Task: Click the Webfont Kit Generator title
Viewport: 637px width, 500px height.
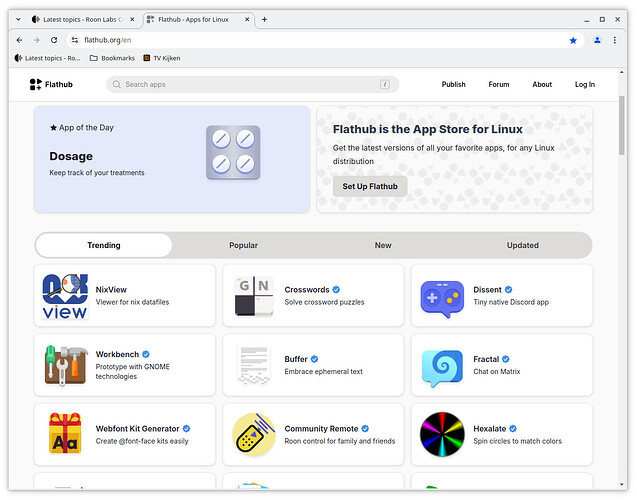Action: (x=137, y=429)
